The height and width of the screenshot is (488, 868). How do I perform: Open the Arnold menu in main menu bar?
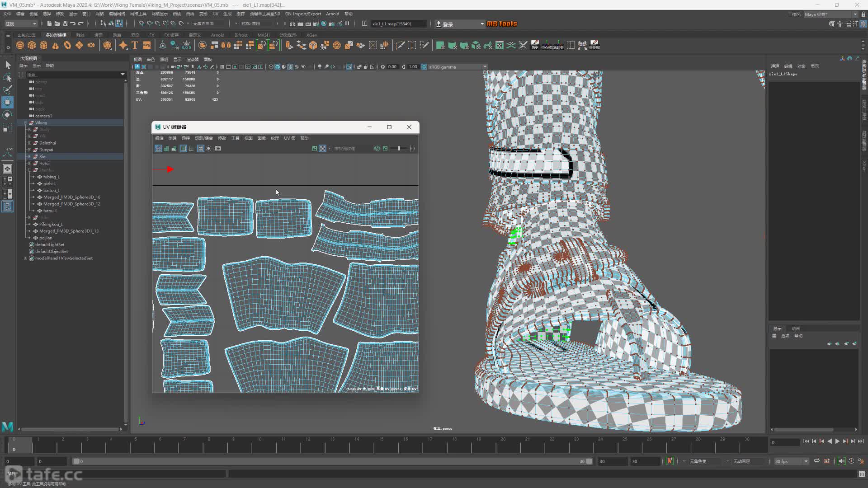332,14
